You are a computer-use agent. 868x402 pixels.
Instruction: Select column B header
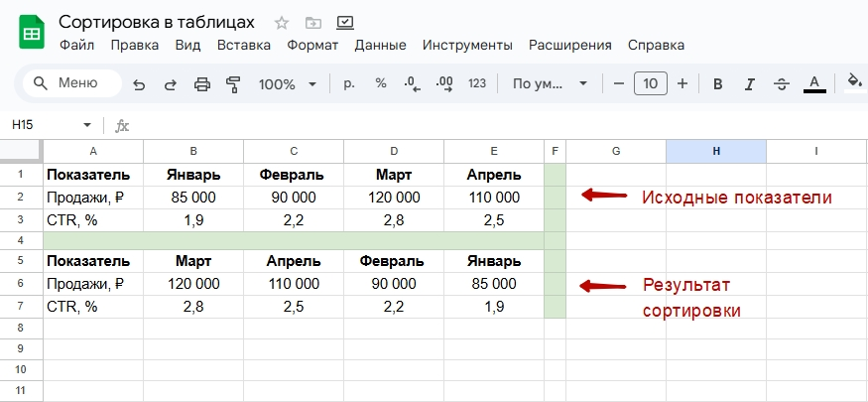193,151
